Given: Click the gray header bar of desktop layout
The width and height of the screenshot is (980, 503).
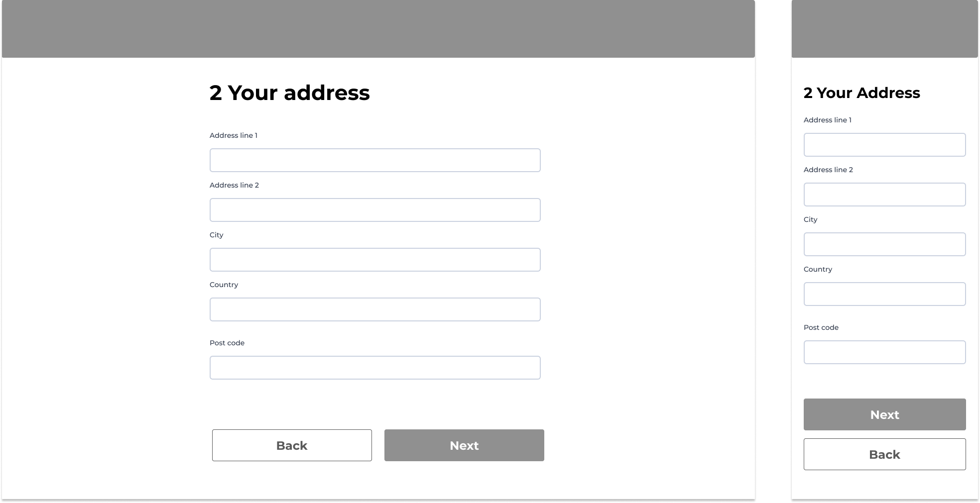Looking at the screenshot, I should (378, 29).
